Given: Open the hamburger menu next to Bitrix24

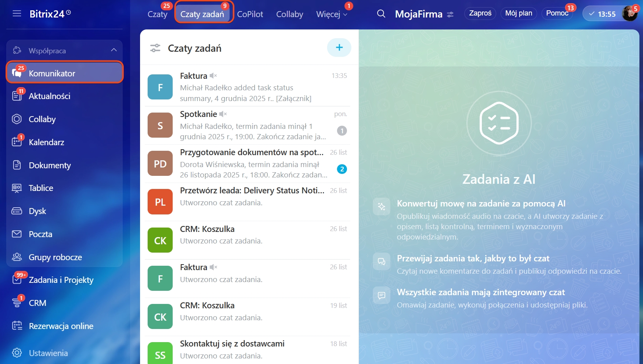Looking at the screenshot, I should 17,14.
